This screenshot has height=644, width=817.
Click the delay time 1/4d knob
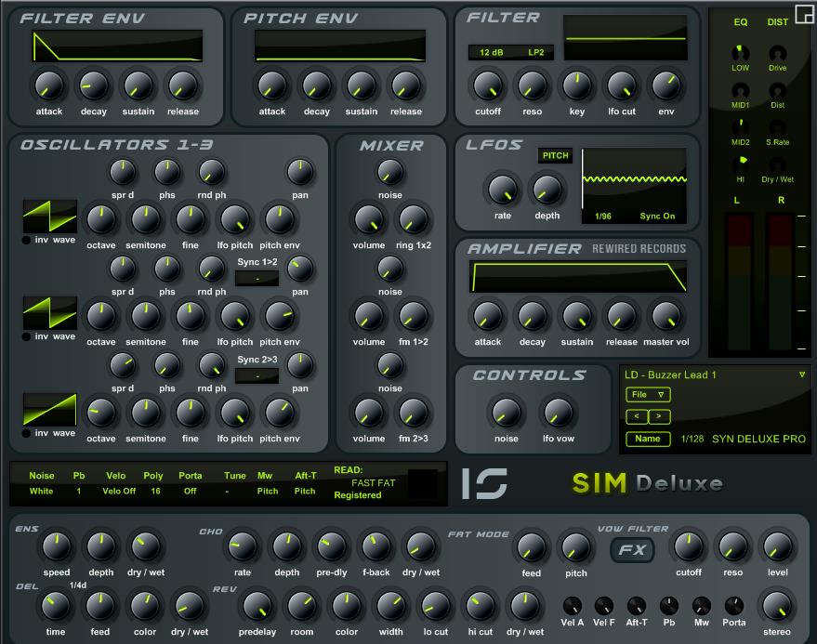pyautogui.click(x=55, y=606)
